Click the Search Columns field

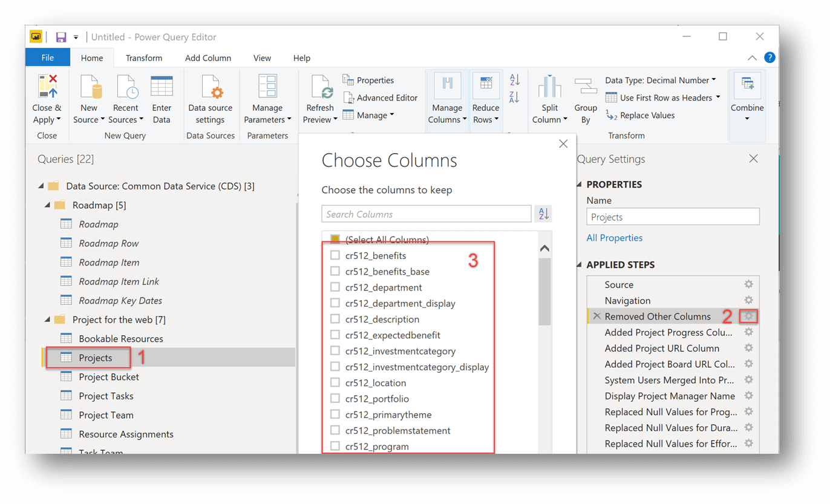click(x=426, y=214)
